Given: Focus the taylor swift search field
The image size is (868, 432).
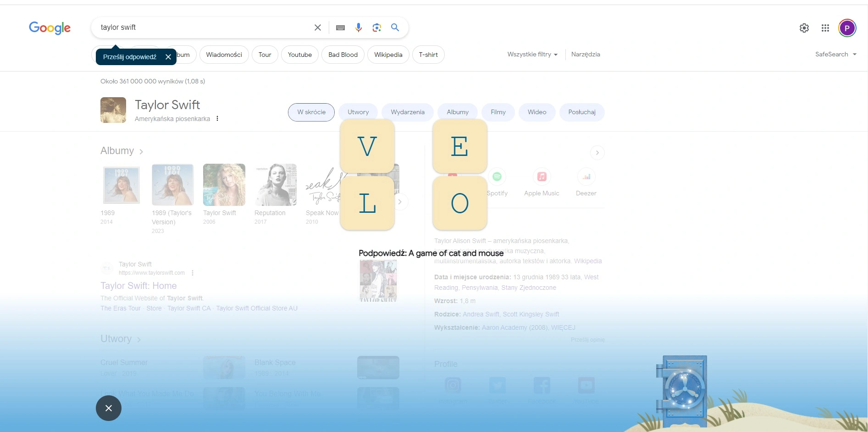Looking at the screenshot, I should pos(204,28).
